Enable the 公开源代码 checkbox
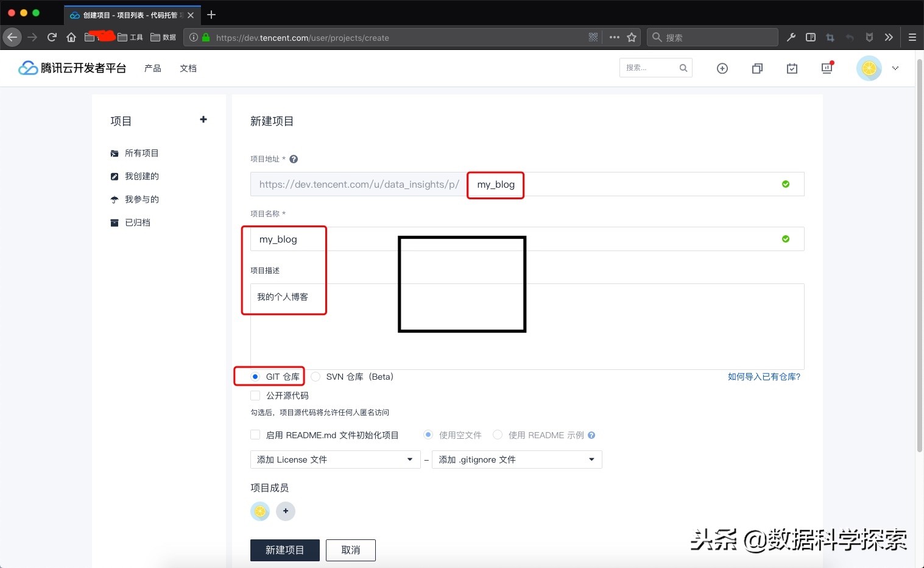Viewport: 924px width, 568px height. click(255, 396)
